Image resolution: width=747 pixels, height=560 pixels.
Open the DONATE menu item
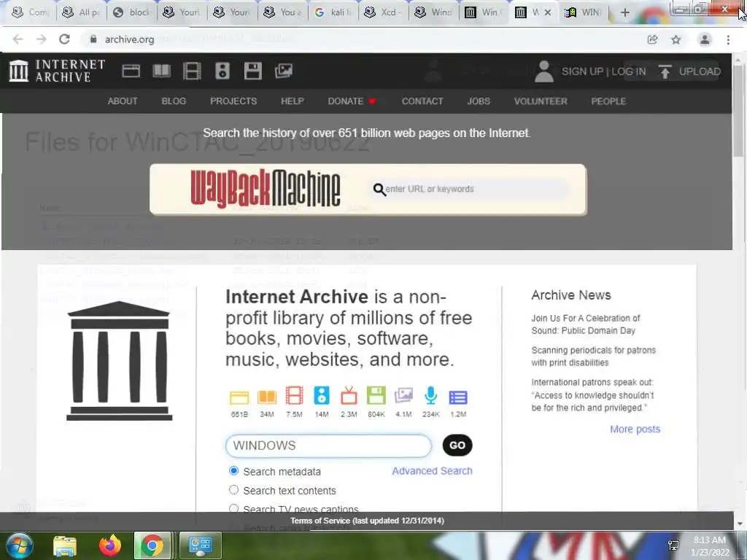click(352, 101)
